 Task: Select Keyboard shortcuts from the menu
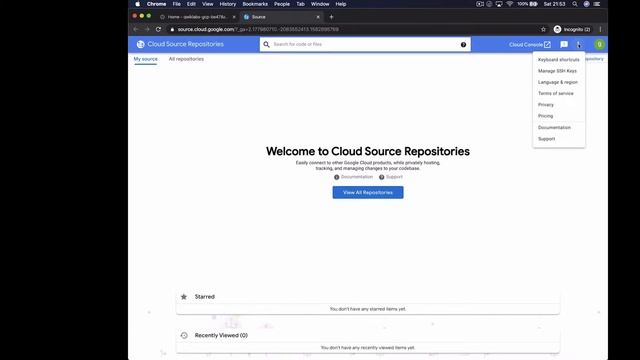coord(559,60)
